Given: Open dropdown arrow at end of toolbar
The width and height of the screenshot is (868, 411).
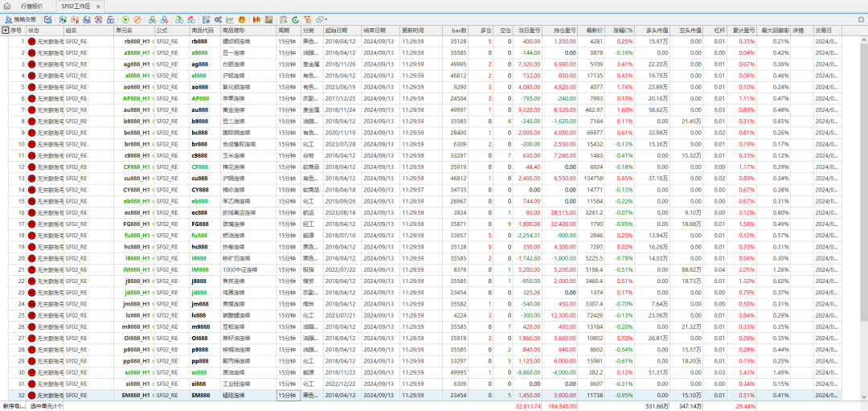Looking at the screenshot, I should (325, 18).
